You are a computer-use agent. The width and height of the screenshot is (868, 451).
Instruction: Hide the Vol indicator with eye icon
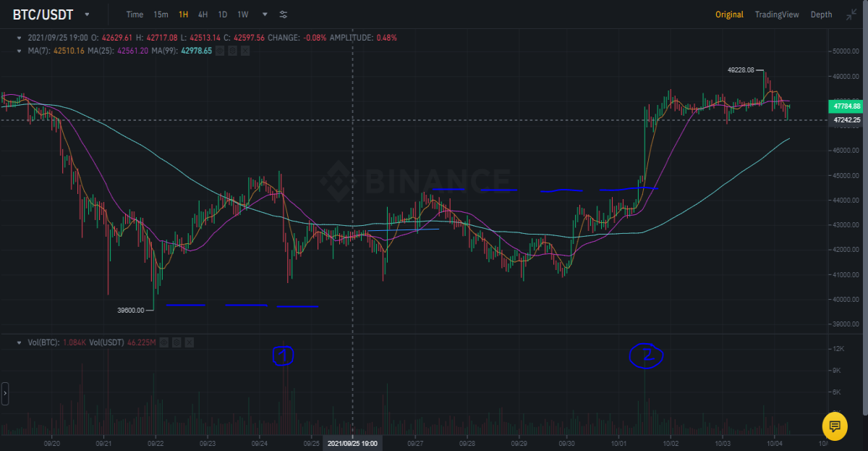coord(164,342)
